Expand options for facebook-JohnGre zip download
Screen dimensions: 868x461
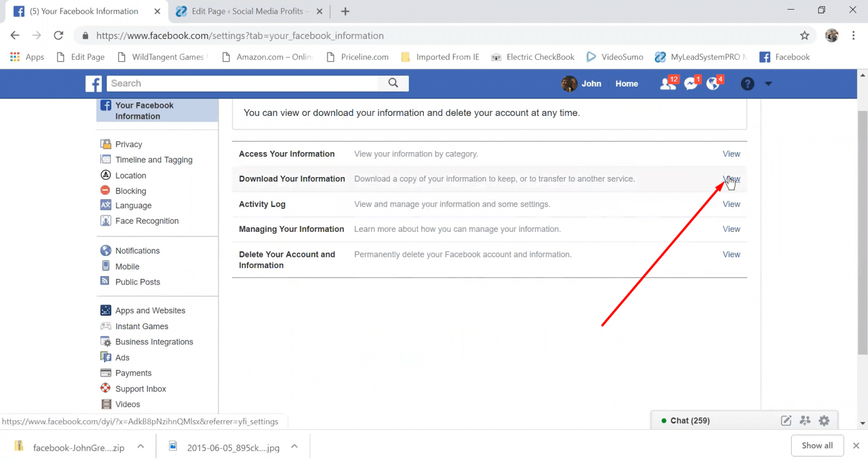point(141,446)
